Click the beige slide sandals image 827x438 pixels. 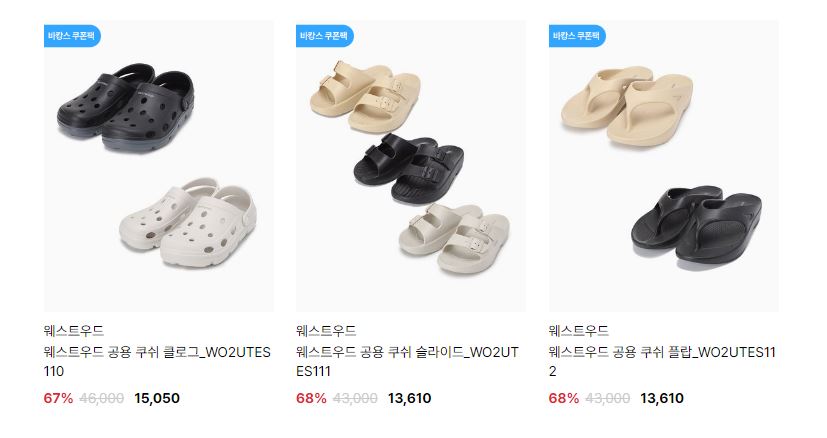[365, 96]
